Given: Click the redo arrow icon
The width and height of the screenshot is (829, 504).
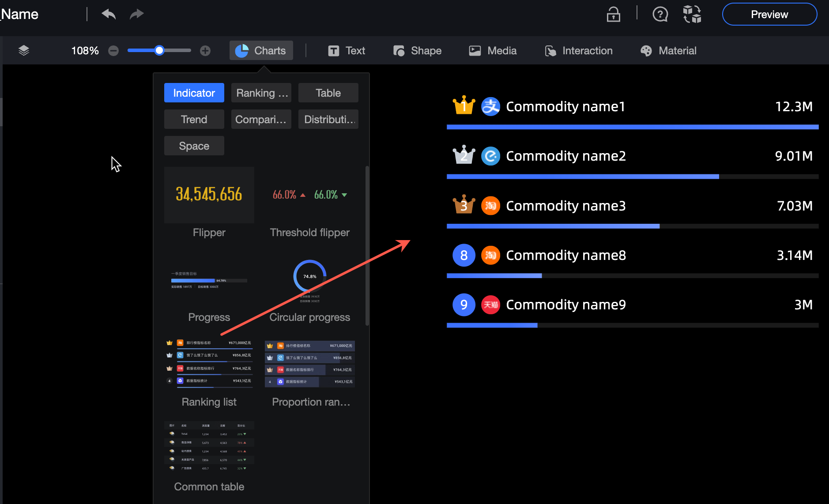Looking at the screenshot, I should [x=137, y=14].
